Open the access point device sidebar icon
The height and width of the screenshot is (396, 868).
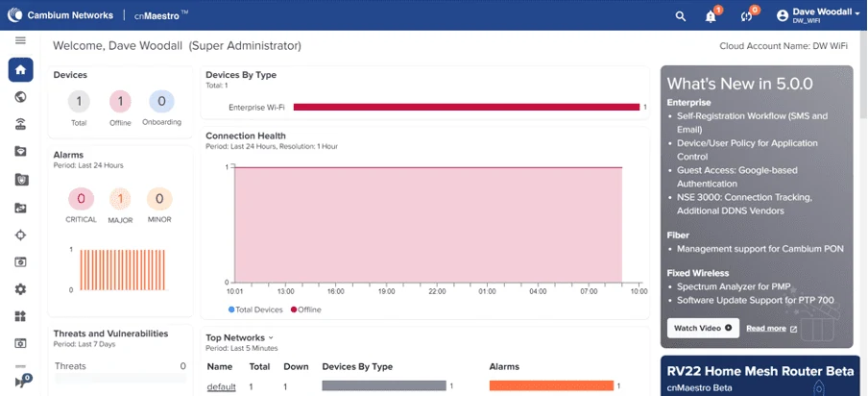tap(20, 124)
